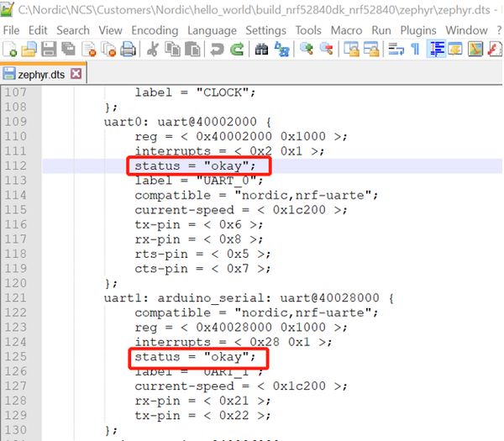Click text cts-pin = < 0x7 >;

pyautogui.click(x=202, y=269)
